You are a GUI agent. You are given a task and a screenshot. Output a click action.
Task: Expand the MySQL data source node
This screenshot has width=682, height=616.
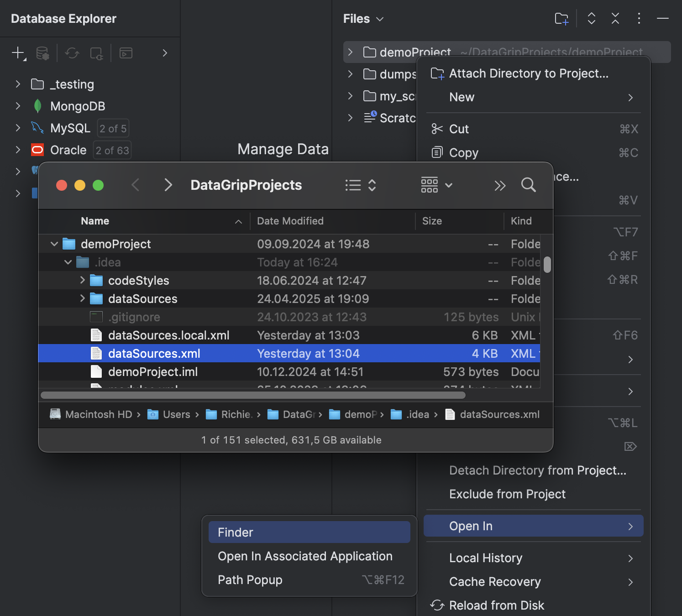(x=18, y=128)
